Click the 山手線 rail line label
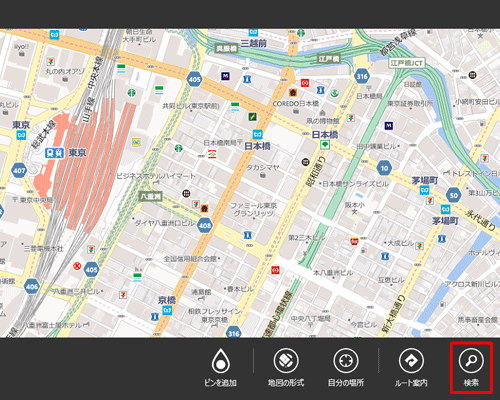Viewport: 500px width, 400px height. (x=89, y=109)
